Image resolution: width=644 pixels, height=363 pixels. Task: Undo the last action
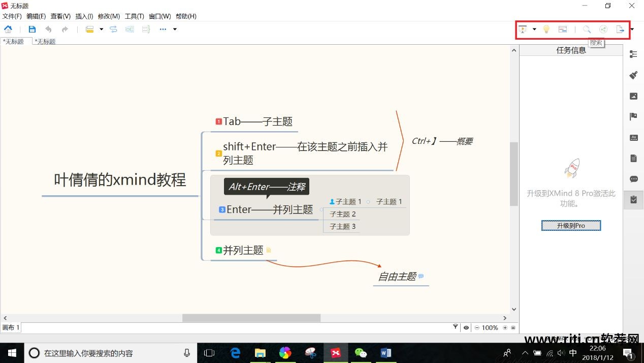click(x=48, y=29)
